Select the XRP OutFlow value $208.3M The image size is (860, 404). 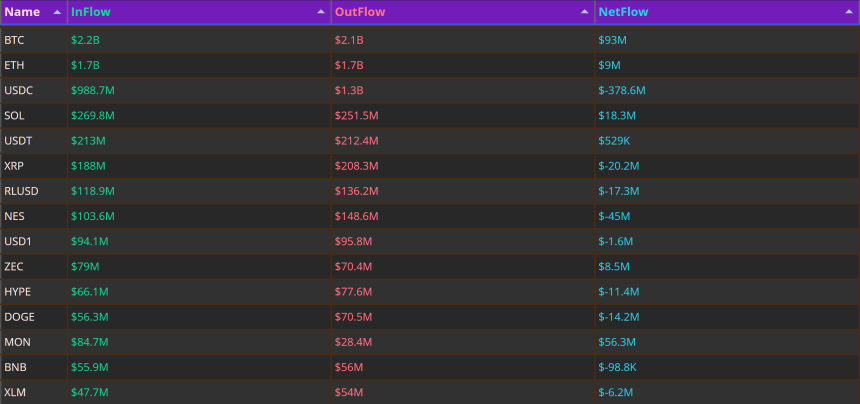tap(357, 166)
